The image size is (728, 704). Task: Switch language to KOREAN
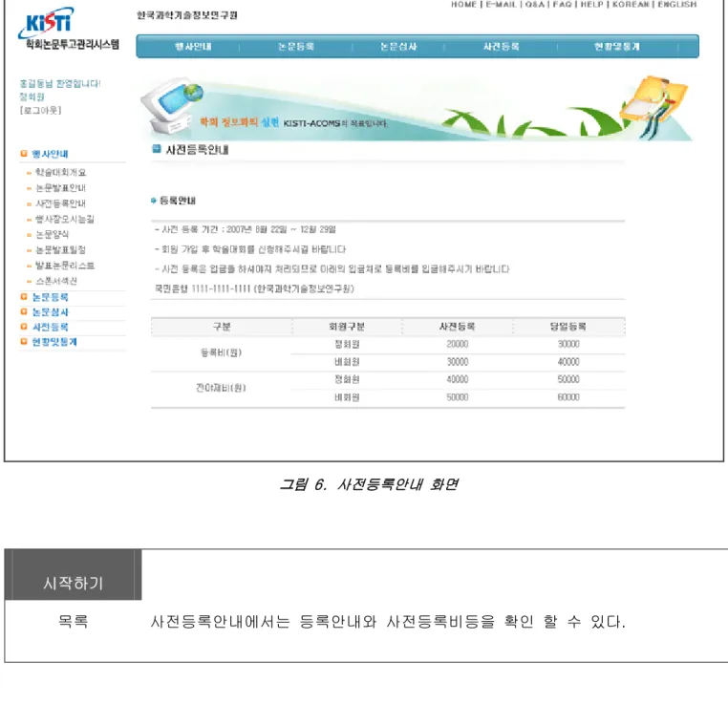tap(631, 5)
